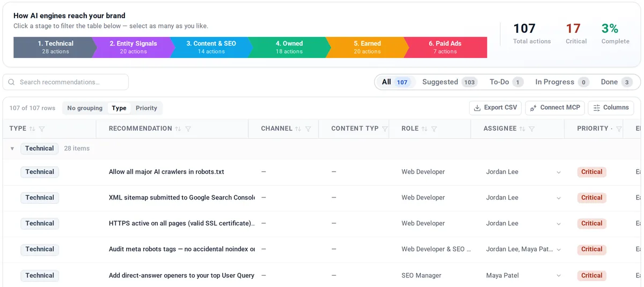Sort the TYPE column
The height and width of the screenshot is (287, 644).
(x=32, y=129)
